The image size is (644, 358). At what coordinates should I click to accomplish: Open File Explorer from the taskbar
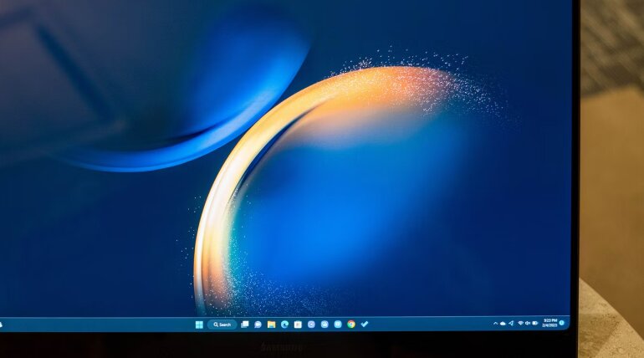pyautogui.click(x=271, y=325)
